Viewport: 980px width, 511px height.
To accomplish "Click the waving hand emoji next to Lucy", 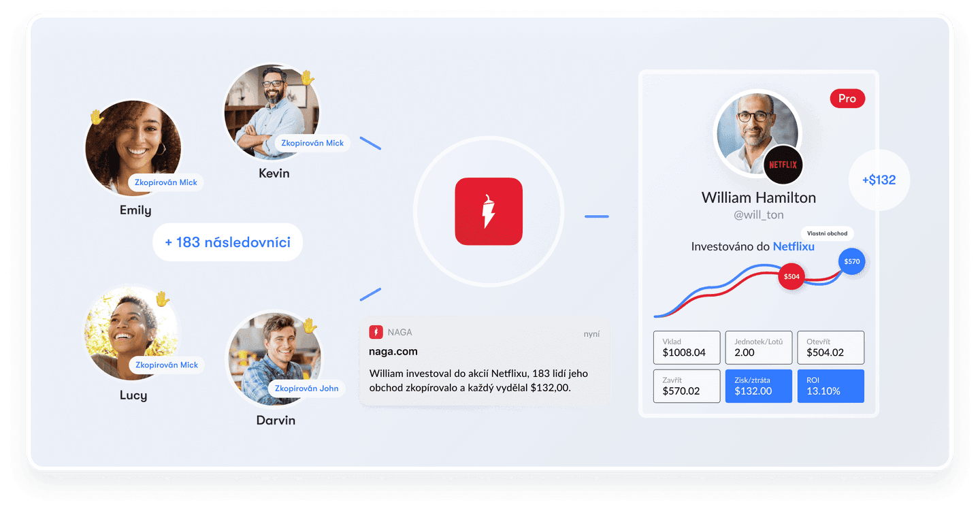I will click(x=162, y=299).
